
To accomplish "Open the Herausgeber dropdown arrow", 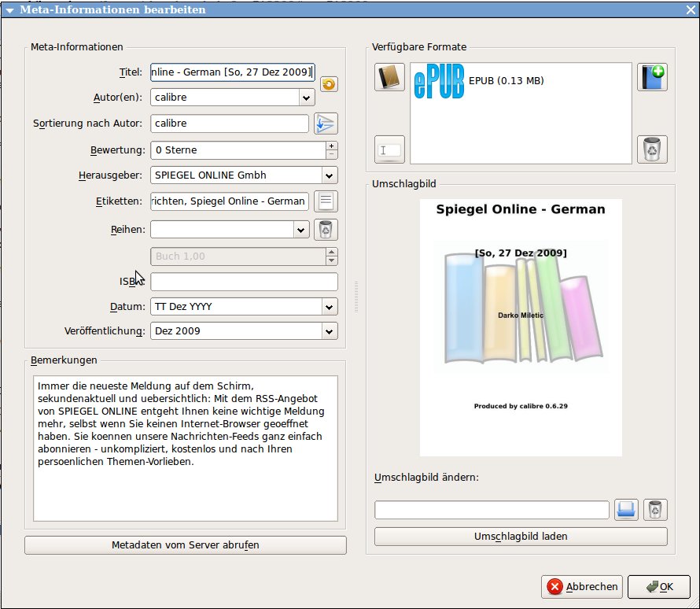I will click(330, 175).
